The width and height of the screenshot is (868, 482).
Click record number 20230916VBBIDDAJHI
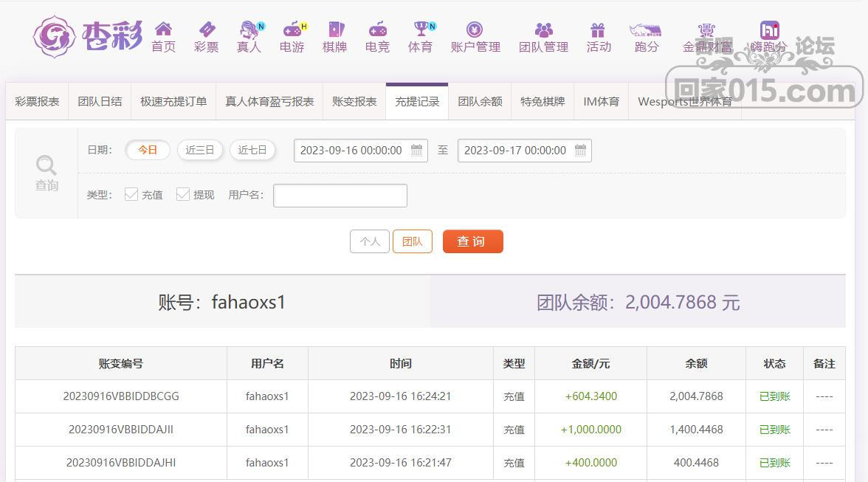coord(121,463)
